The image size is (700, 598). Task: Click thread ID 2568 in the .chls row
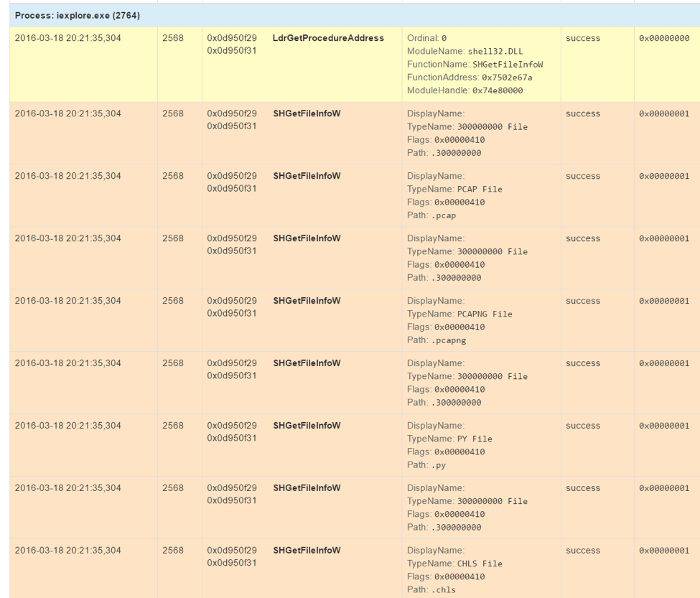tap(173, 550)
